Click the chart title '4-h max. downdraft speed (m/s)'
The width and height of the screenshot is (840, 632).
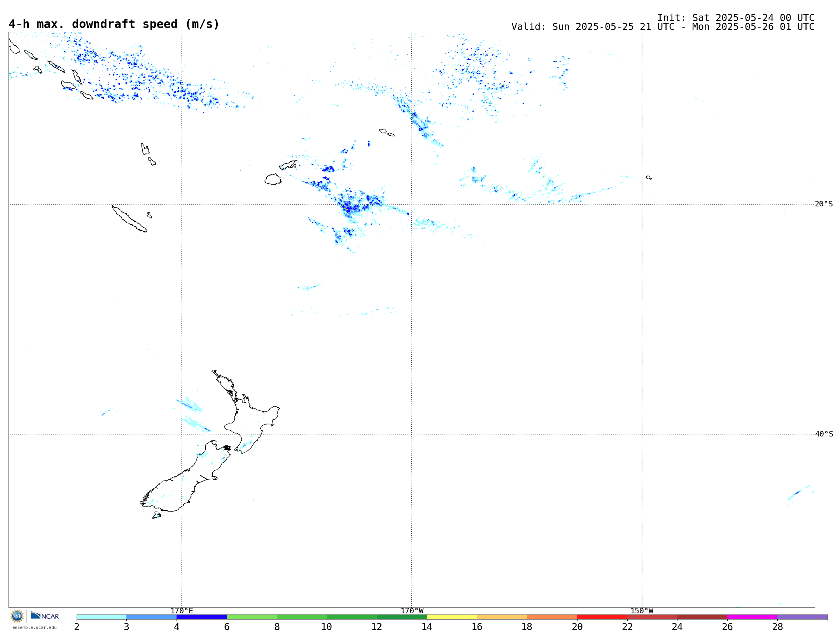[114, 24]
